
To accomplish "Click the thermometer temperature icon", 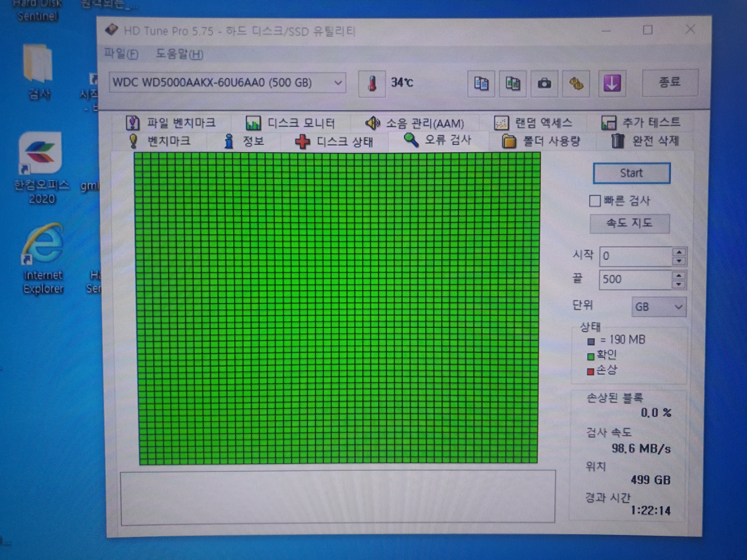I will tap(372, 83).
